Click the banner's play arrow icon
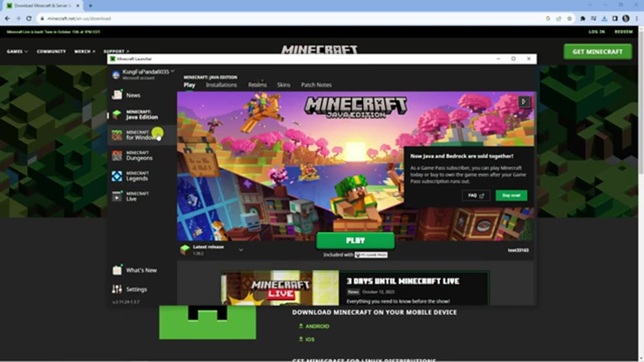 pyautogui.click(x=524, y=102)
